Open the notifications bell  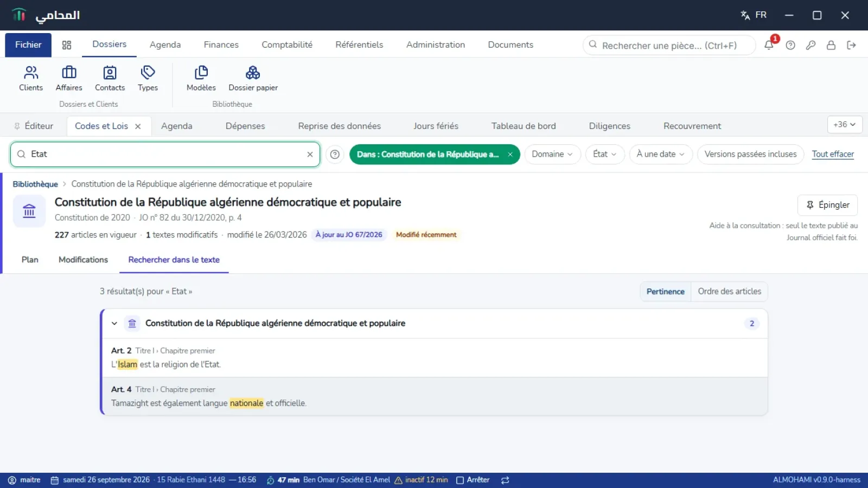(769, 45)
